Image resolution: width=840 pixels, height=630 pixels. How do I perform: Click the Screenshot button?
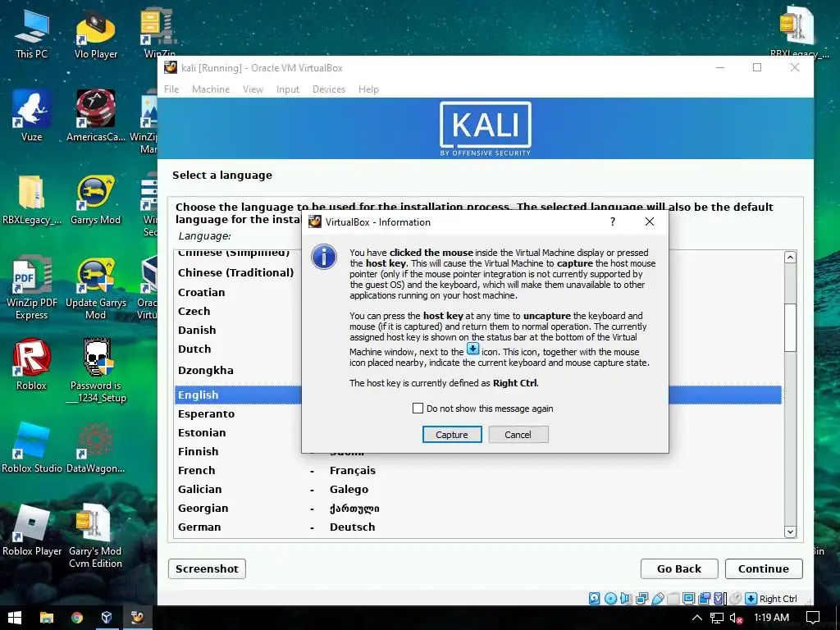(x=207, y=569)
